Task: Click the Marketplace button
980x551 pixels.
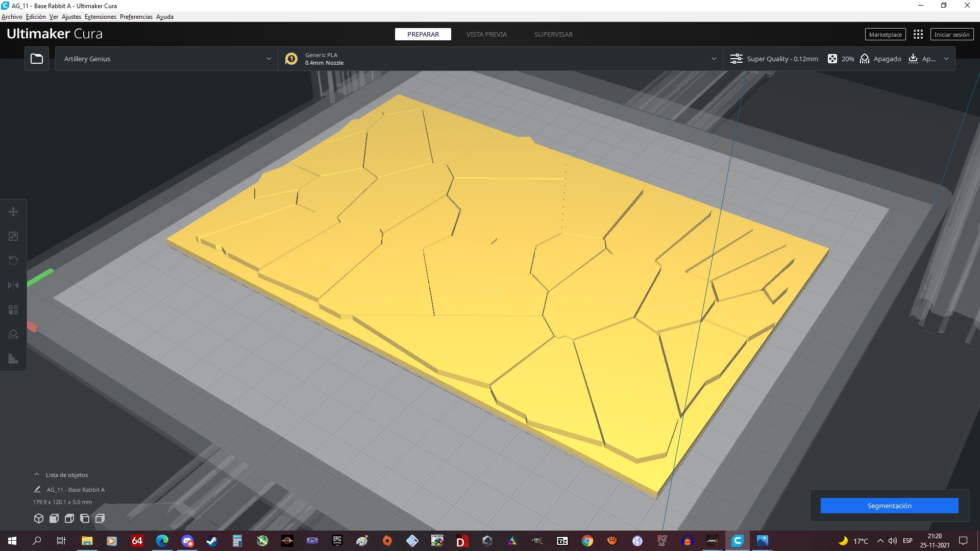Action: [885, 34]
